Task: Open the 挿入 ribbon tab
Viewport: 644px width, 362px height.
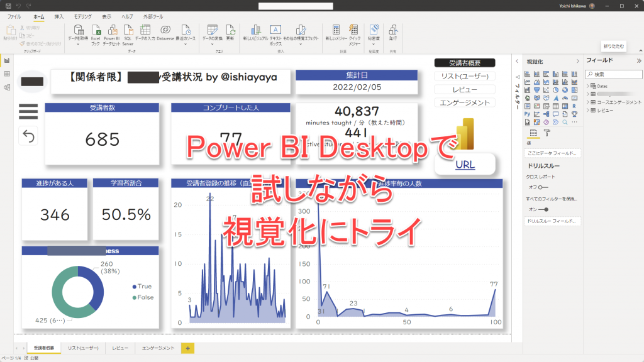Action: 58,17
